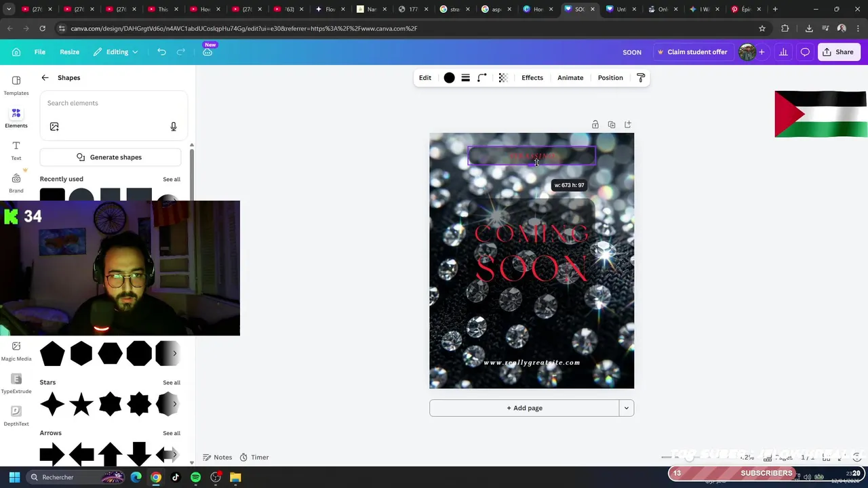Activate voice search microphone

[x=174, y=127]
